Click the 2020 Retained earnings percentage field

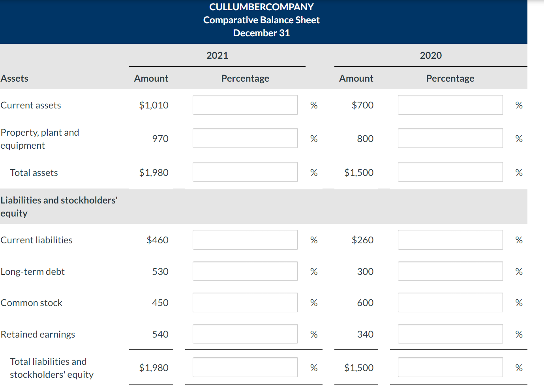450,334
